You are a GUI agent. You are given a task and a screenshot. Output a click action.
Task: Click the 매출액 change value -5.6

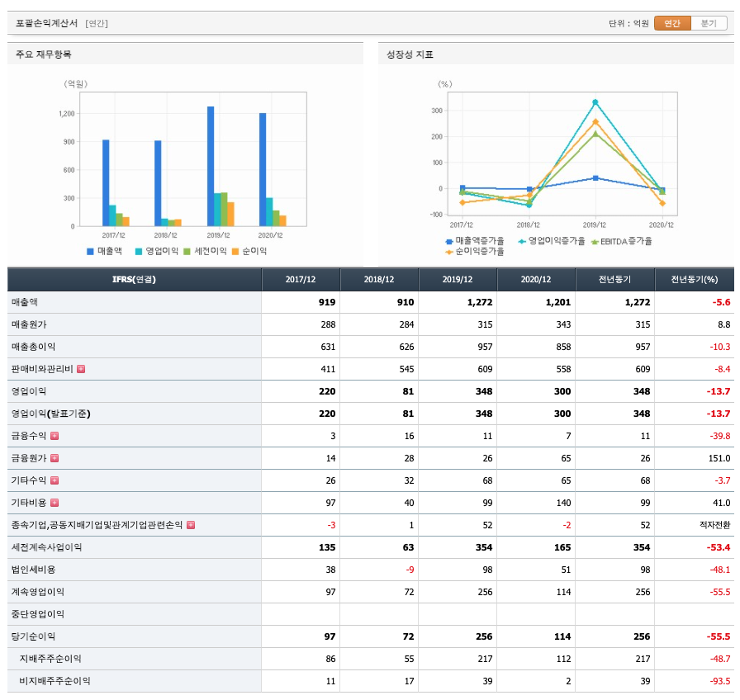721,302
